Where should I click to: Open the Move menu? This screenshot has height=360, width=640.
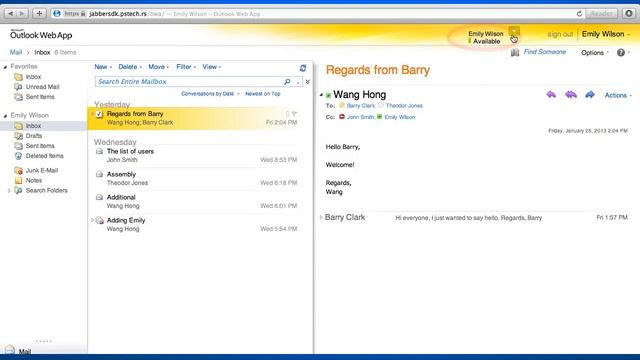click(158, 67)
